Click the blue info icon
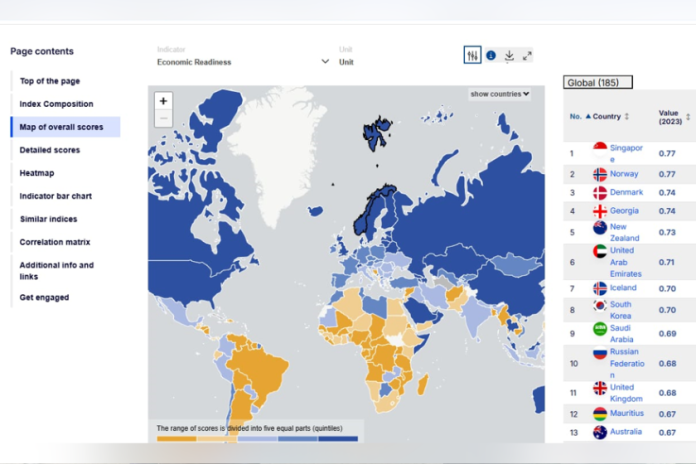Viewport: 696px width, 464px height. click(x=491, y=56)
